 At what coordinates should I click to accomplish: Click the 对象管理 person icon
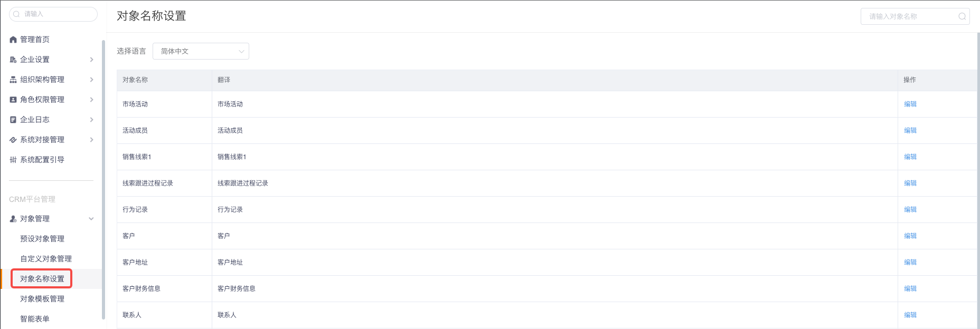(x=13, y=219)
